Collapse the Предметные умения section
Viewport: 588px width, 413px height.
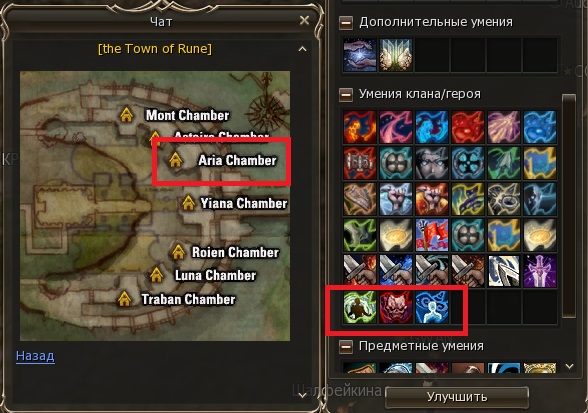coord(346,347)
